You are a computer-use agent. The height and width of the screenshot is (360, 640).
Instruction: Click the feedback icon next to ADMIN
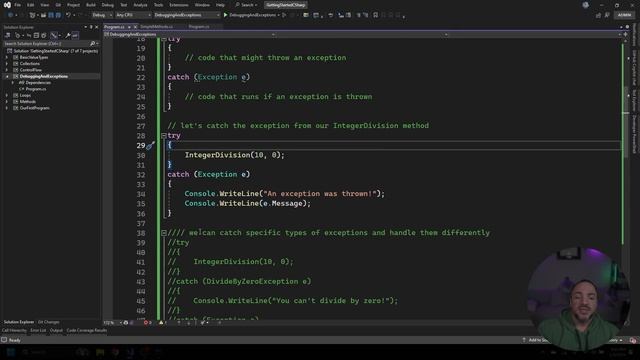coord(607,15)
